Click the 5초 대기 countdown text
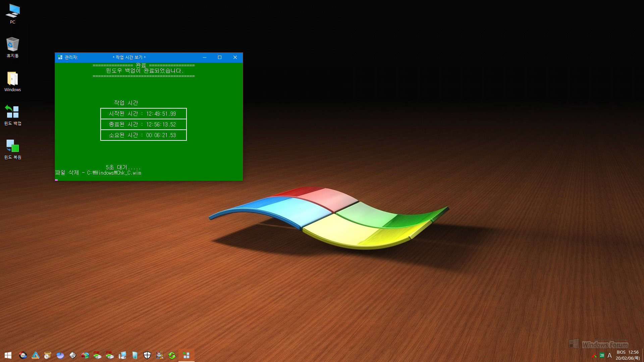Viewport: 644px width, 362px height. click(x=123, y=167)
